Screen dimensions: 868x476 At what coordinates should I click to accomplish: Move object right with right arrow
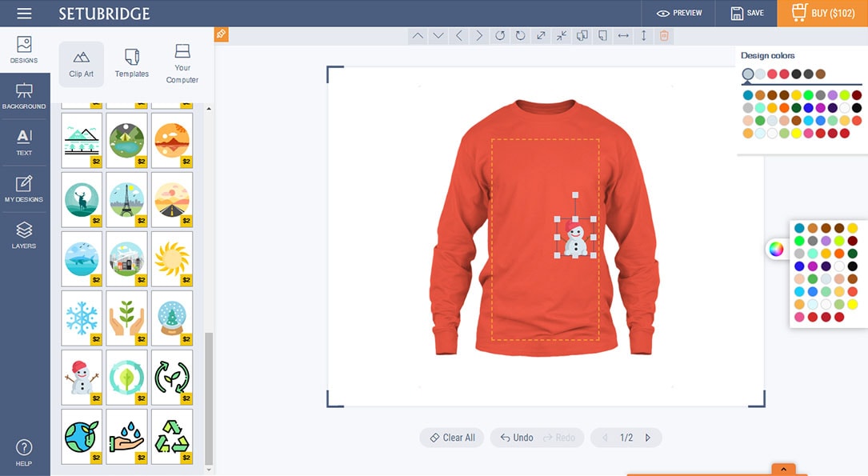point(479,36)
